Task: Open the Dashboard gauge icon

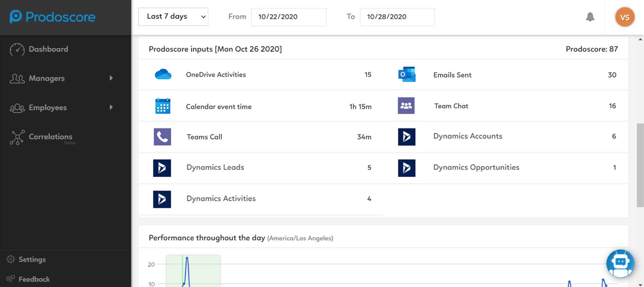Action: [17, 50]
